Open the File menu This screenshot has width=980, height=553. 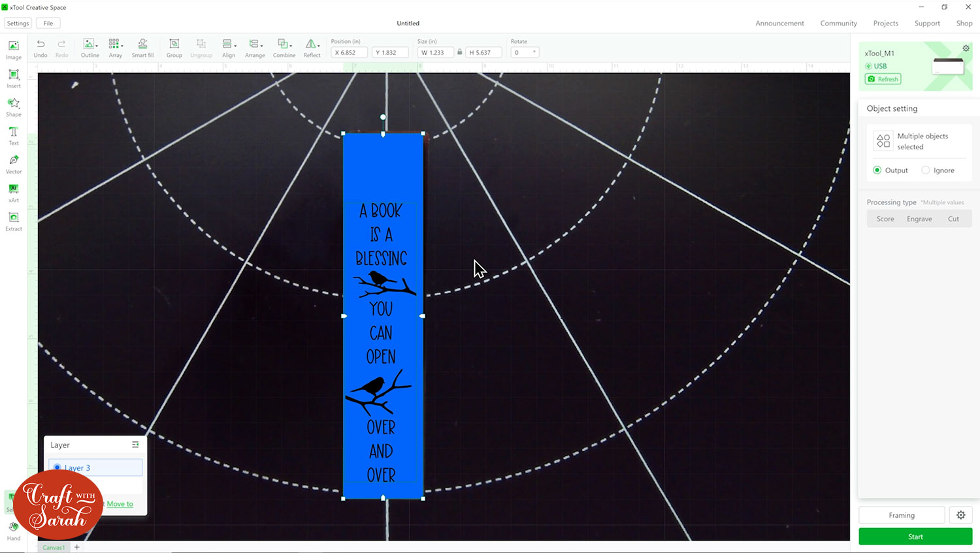(x=48, y=23)
